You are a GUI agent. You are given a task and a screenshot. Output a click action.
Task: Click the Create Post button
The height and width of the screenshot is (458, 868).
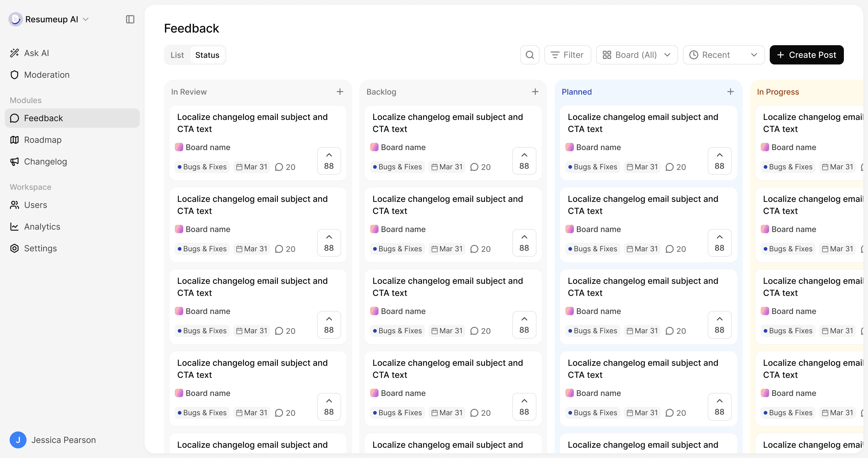(x=806, y=55)
